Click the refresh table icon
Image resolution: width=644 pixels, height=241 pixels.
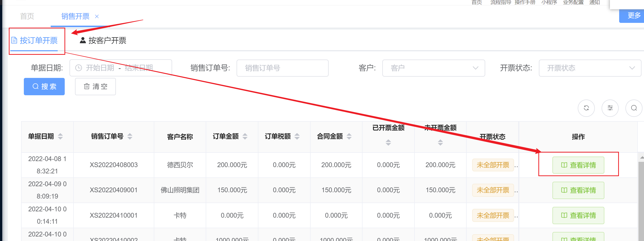pos(586,108)
